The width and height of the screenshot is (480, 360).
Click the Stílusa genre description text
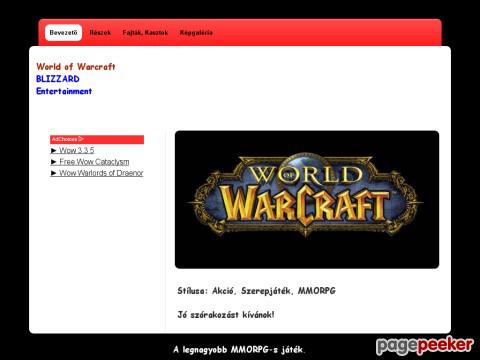[x=256, y=291]
